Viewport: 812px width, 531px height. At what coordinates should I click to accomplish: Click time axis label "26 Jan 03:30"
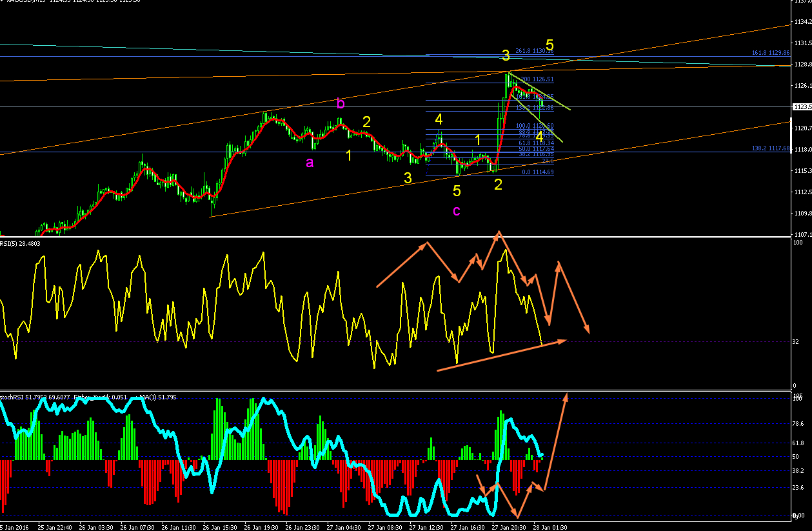pos(97,527)
